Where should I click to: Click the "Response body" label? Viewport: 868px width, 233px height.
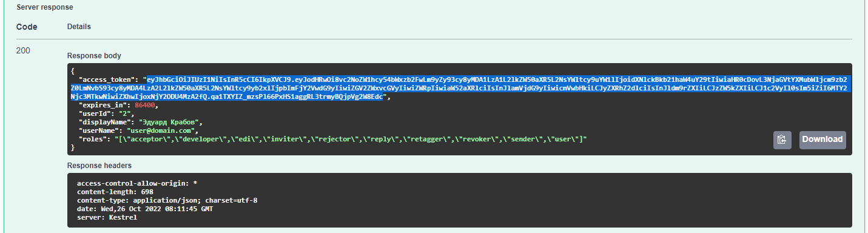[94, 56]
